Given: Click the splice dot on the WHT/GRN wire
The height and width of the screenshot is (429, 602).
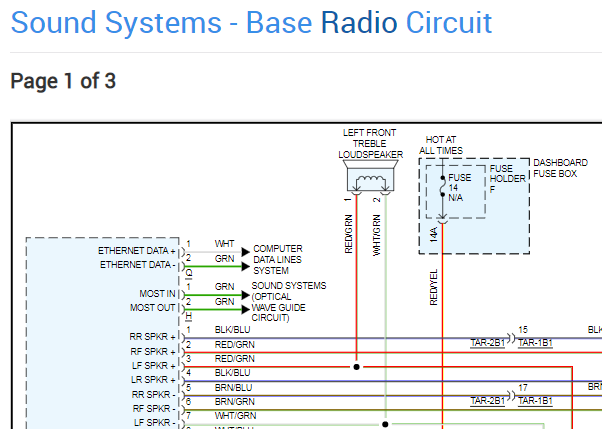Looking at the screenshot, I should [385, 424].
